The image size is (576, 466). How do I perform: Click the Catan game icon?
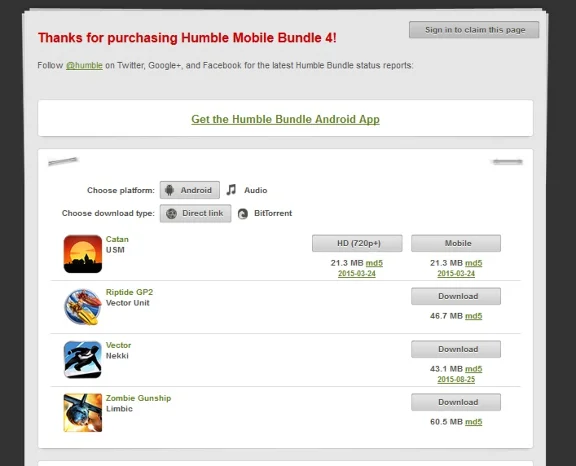tap(83, 254)
